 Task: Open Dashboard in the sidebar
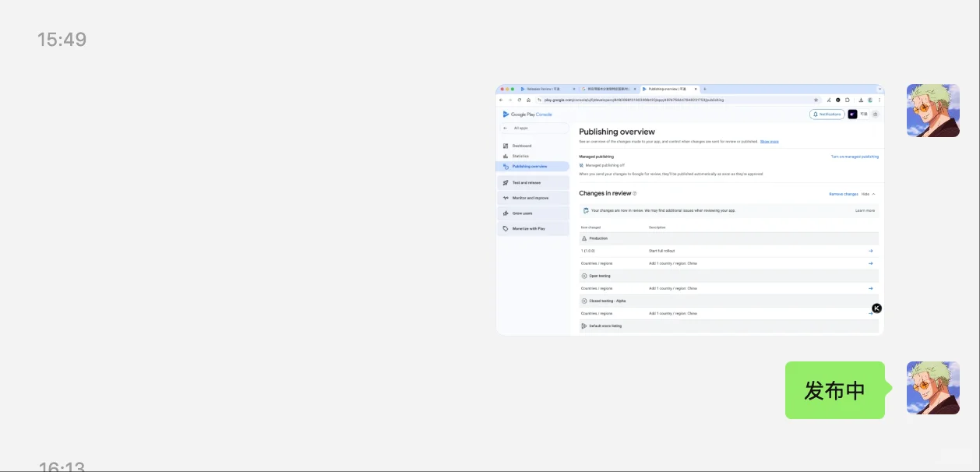click(523, 146)
